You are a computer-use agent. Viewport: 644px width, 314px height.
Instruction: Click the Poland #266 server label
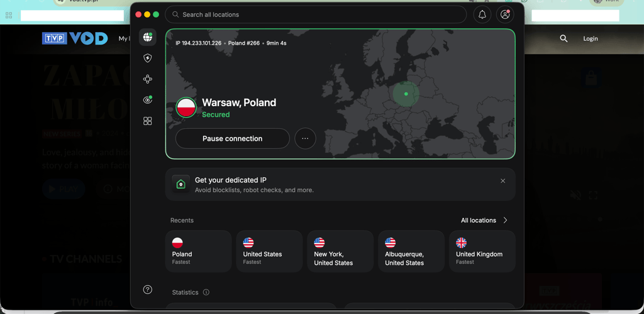244,43
